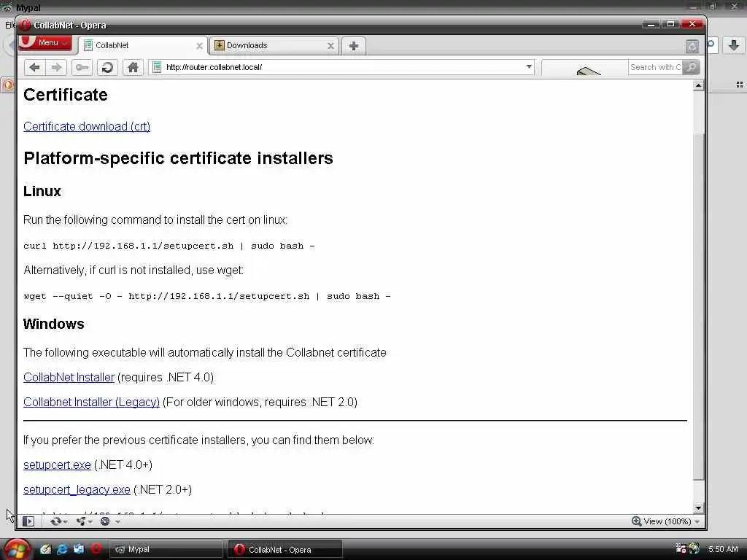Click Mypal downloads arrow button
The image size is (747, 560).
[734, 45]
